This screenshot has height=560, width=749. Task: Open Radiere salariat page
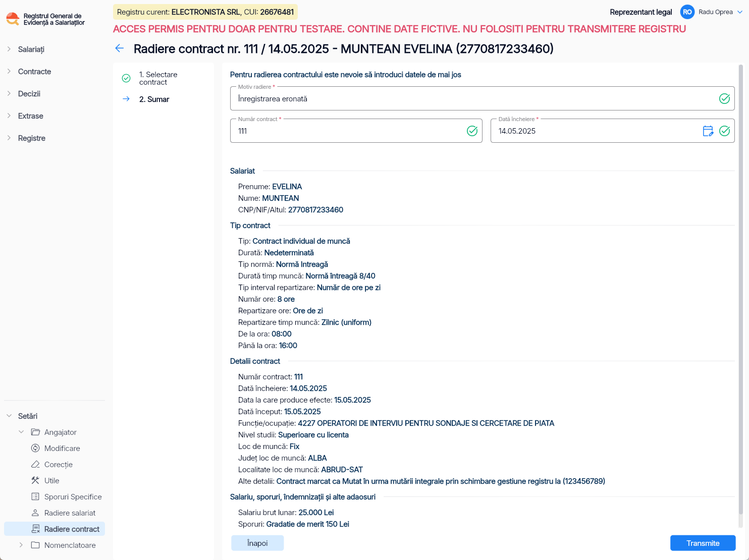[70, 513]
